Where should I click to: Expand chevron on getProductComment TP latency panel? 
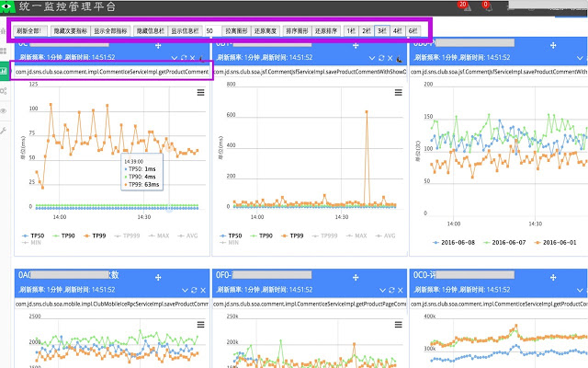[174, 58]
